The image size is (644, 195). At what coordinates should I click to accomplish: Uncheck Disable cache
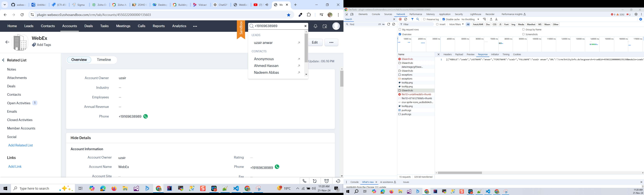[444, 19]
